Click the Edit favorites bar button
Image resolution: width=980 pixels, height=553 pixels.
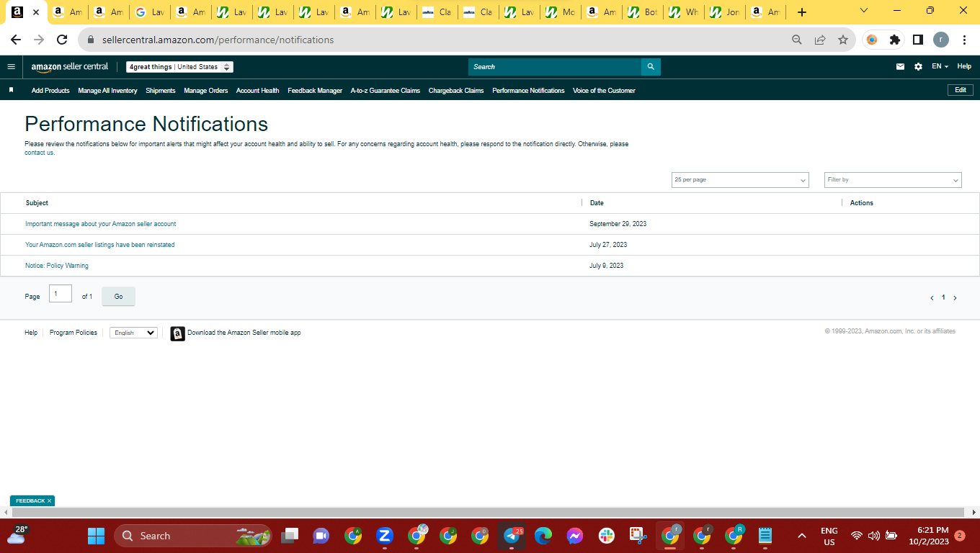coord(961,90)
